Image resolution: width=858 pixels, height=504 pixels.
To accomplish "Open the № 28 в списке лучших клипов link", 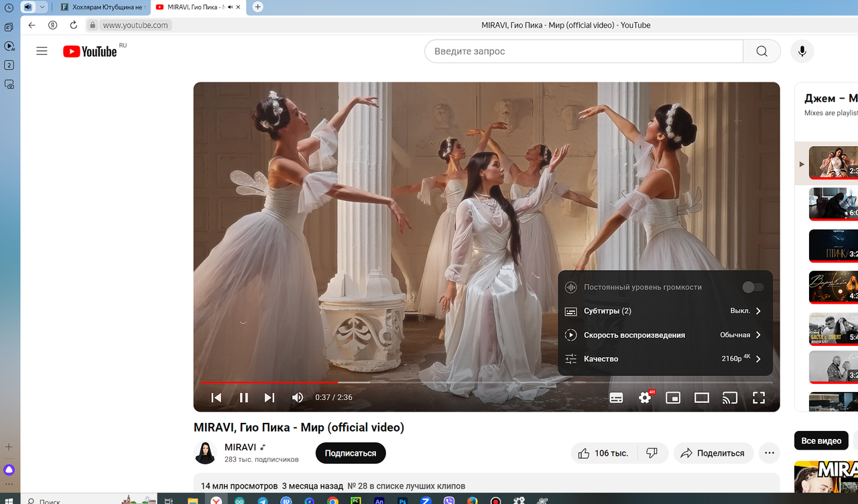I will [406, 486].
